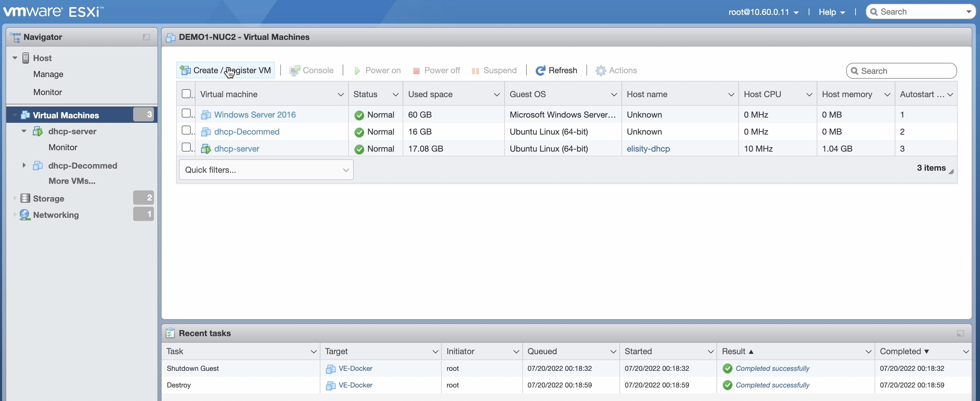
Task: Open the root@10.60.0.11 user menu
Action: click(763, 12)
